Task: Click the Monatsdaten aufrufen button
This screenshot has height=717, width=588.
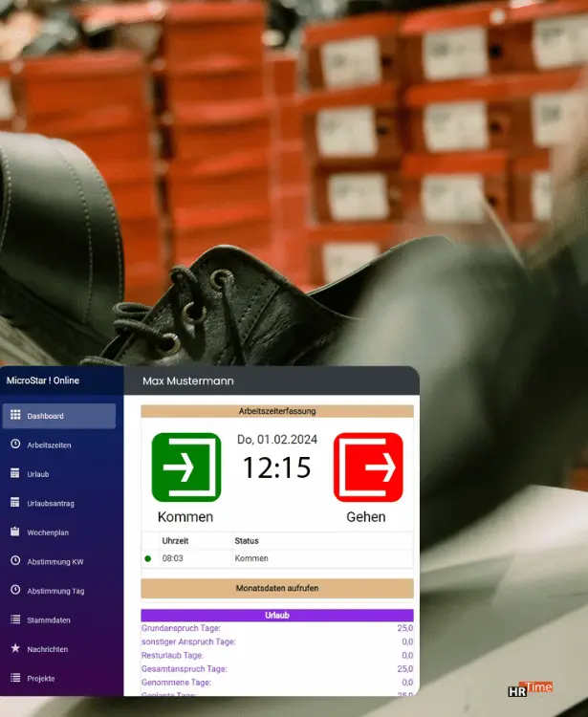Action: click(x=277, y=589)
